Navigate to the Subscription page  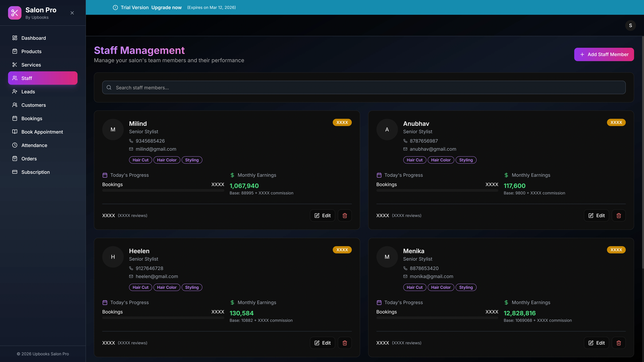pyautogui.click(x=35, y=172)
